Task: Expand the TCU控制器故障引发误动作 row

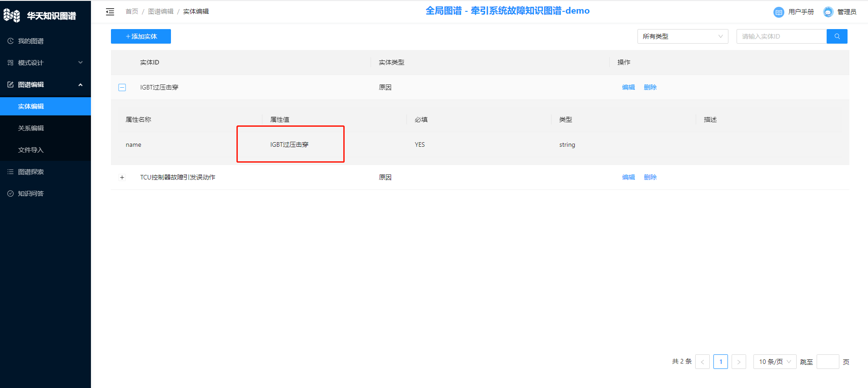Action: tap(122, 178)
